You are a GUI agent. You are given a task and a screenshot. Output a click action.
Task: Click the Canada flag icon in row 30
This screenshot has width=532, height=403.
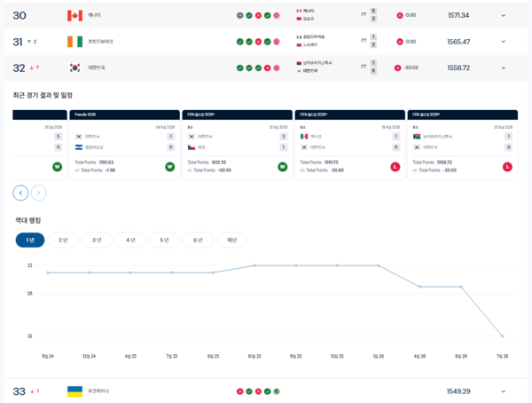click(x=74, y=15)
